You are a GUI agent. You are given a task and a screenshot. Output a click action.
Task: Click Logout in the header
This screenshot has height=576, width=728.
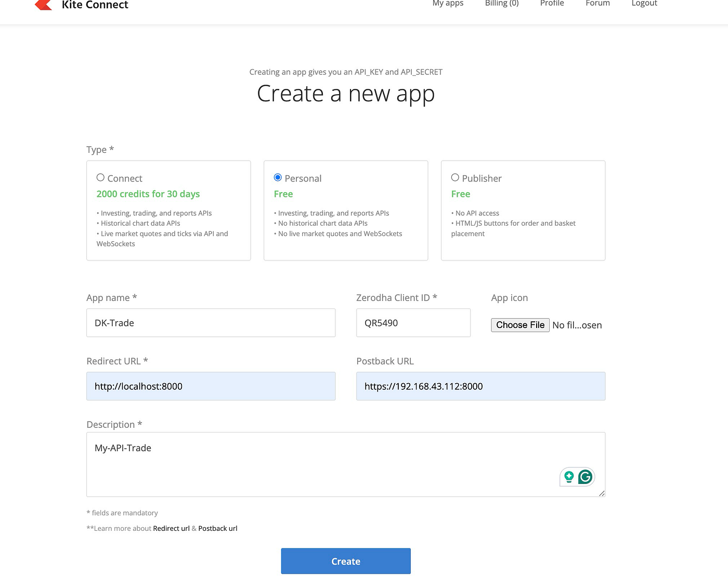[x=644, y=4]
